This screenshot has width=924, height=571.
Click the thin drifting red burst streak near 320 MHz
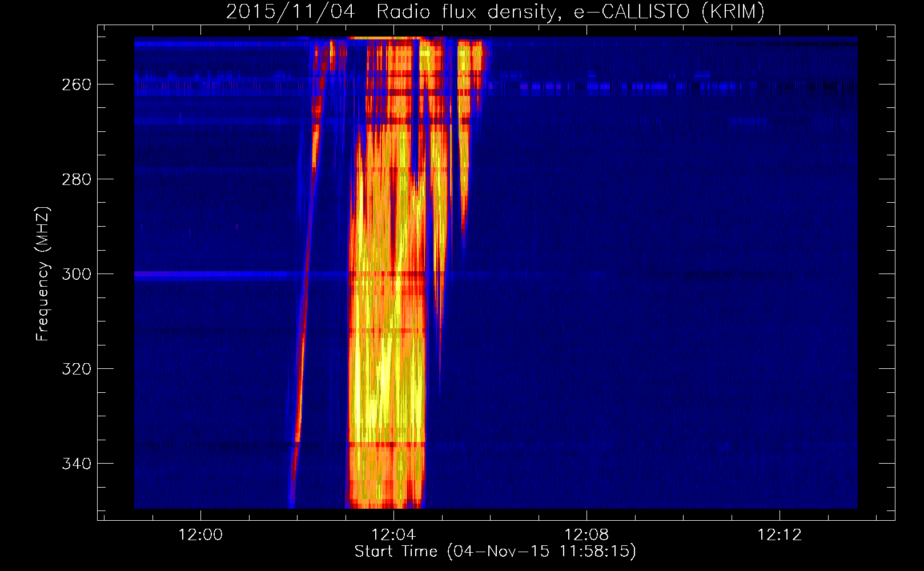pyautogui.click(x=302, y=368)
